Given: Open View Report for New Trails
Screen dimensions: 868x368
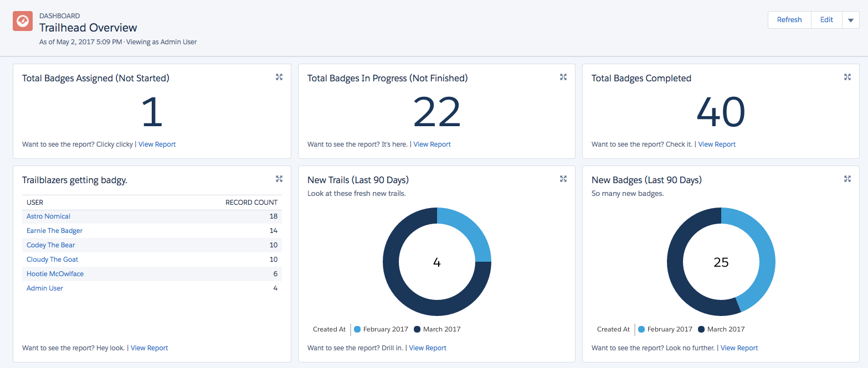Looking at the screenshot, I should coord(428,348).
